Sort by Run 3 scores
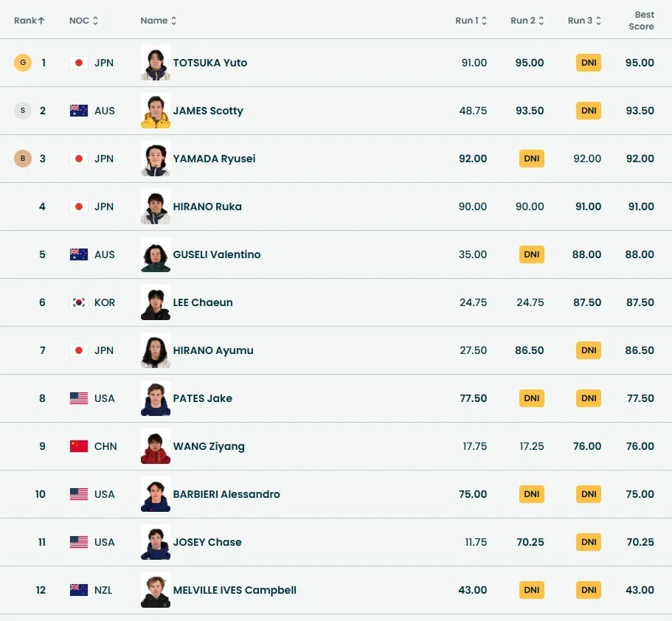This screenshot has height=621, width=672. click(584, 21)
